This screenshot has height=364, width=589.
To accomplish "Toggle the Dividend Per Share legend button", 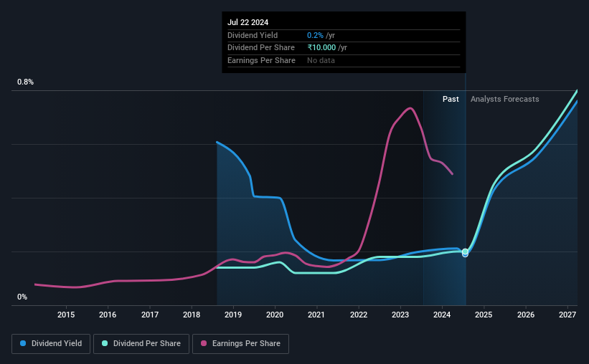I will [x=141, y=344].
